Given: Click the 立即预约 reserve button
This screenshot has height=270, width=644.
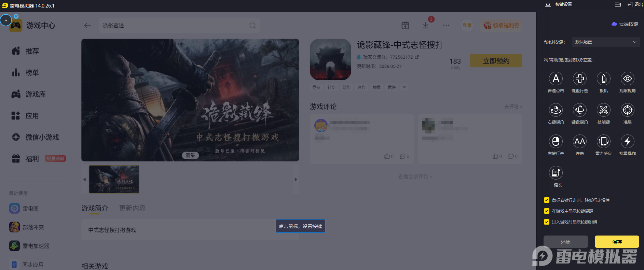Looking at the screenshot, I should pyautogui.click(x=496, y=61).
